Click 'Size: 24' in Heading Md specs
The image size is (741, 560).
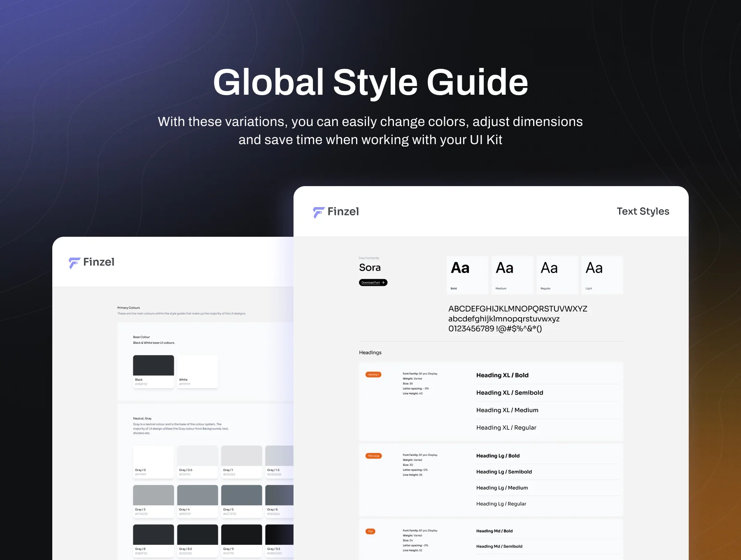(x=408, y=541)
